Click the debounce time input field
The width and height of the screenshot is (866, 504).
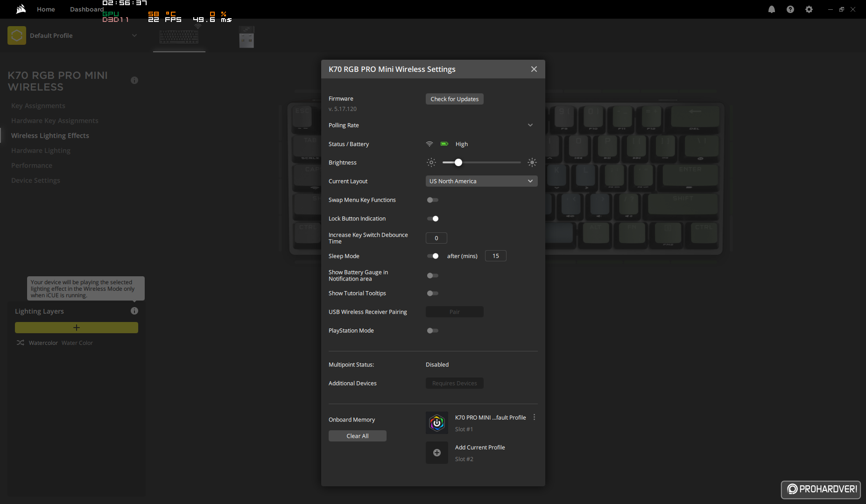[437, 238]
